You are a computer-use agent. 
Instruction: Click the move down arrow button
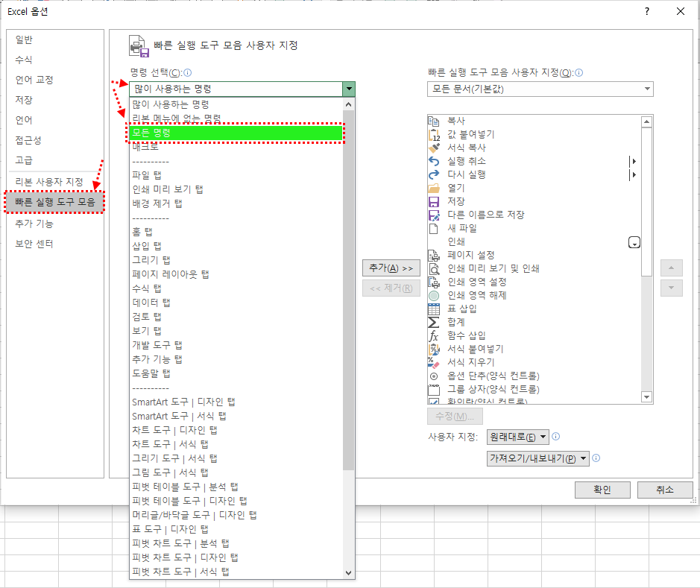672,288
